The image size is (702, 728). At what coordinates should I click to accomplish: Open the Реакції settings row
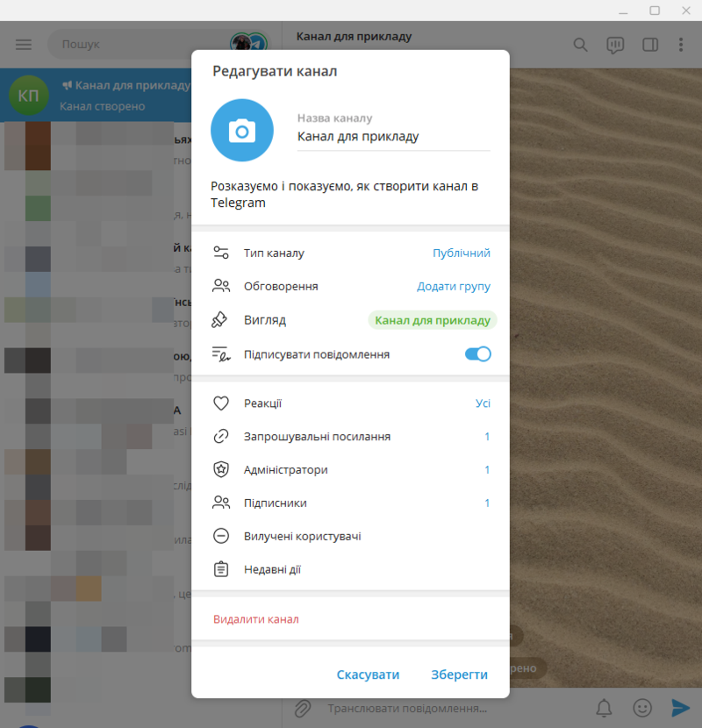[350, 403]
